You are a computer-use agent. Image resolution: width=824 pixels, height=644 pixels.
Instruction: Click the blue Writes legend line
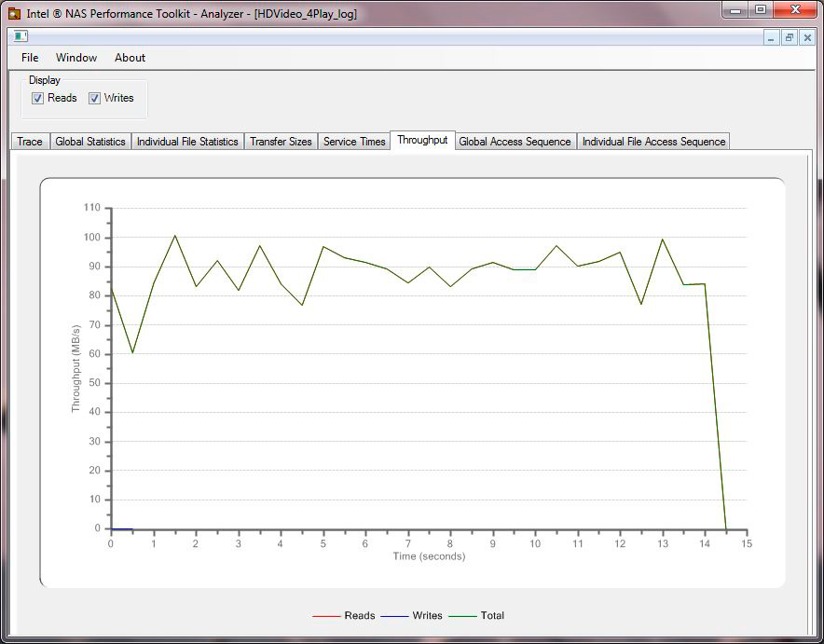point(394,616)
